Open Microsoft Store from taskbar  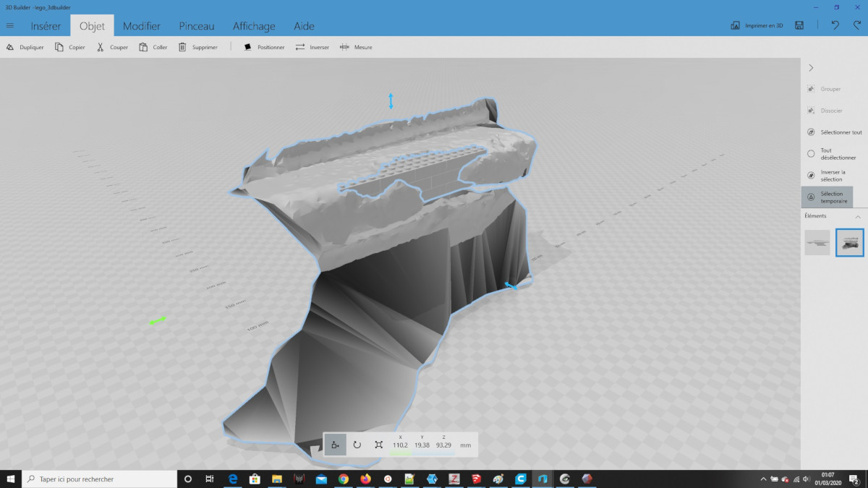point(255,479)
